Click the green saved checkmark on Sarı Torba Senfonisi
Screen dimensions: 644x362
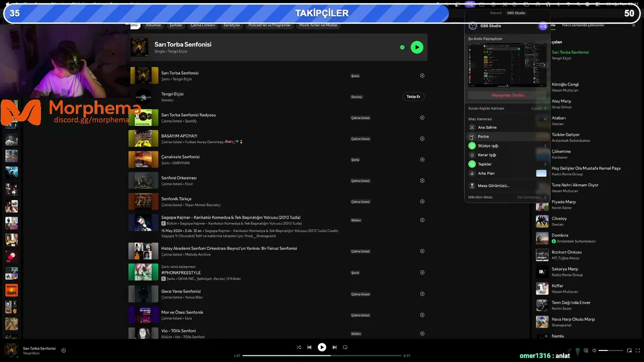(402, 47)
